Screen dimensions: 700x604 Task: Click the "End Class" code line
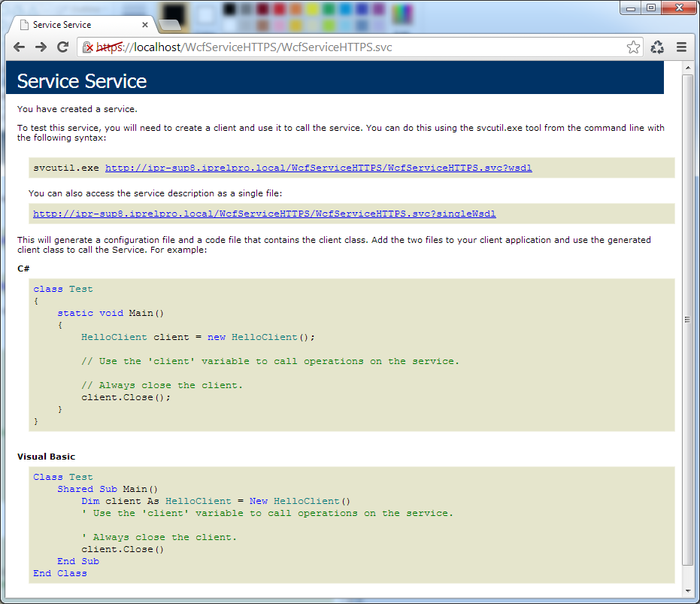(60, 573)
